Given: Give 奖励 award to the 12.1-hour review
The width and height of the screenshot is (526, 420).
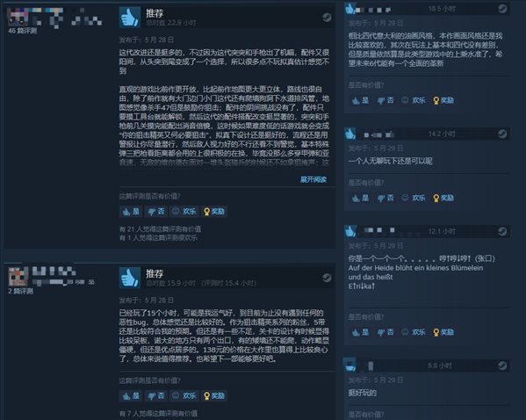Looking at the screenshot, I should click(x=443, y=332).
